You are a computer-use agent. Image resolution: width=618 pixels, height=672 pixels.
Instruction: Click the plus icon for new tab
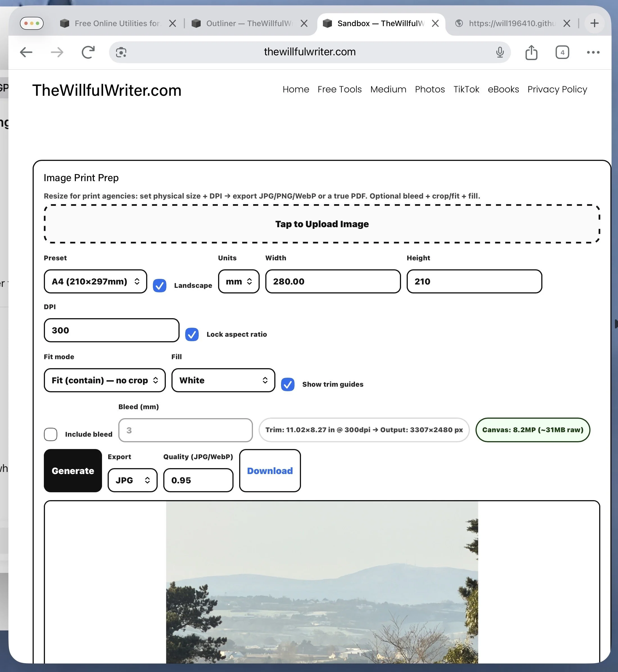click(594, 23)
